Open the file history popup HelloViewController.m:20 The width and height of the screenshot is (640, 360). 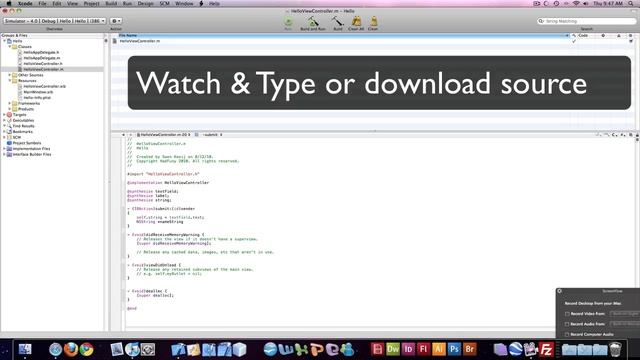click(165, 135)
